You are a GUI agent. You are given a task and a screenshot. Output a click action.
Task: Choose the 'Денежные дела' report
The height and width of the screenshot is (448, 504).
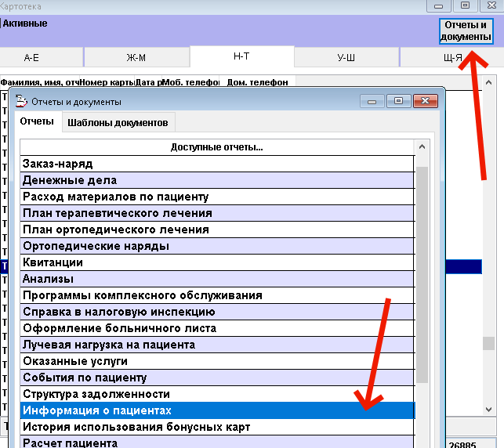[216, 180]
